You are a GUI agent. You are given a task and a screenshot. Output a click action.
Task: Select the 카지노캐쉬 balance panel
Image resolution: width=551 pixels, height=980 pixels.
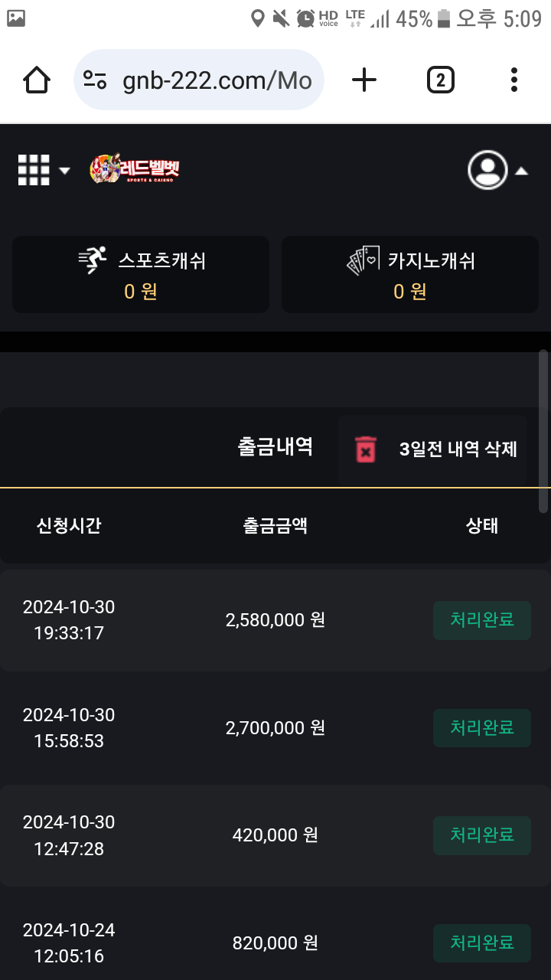coord(410,274)
